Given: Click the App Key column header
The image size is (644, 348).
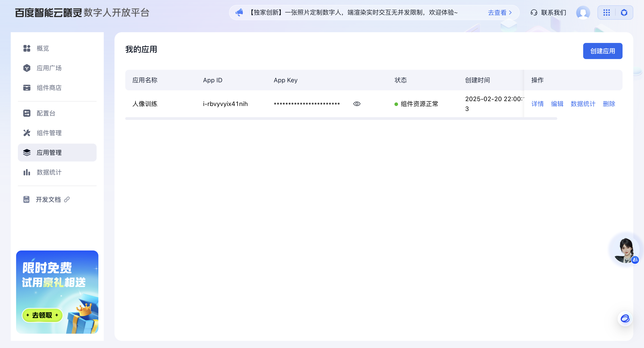Looking at the screenshot, I should pyautogui.click(x=286, y=80).
